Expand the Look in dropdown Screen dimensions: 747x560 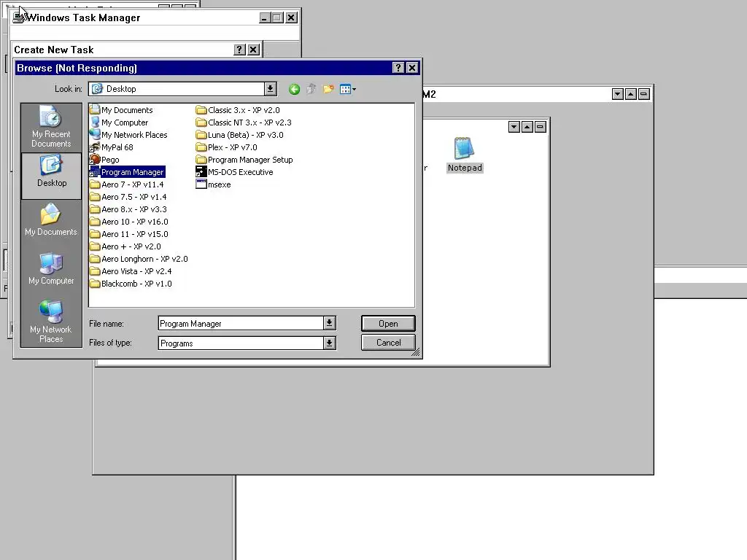click(x=270, y=88)
